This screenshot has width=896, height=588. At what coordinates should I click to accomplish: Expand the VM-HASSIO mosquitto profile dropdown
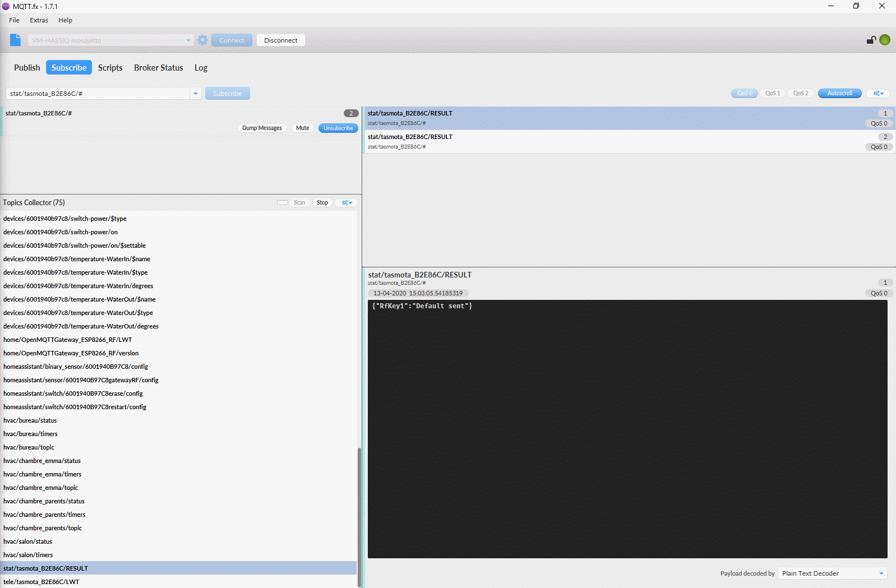tap(188, 40)
